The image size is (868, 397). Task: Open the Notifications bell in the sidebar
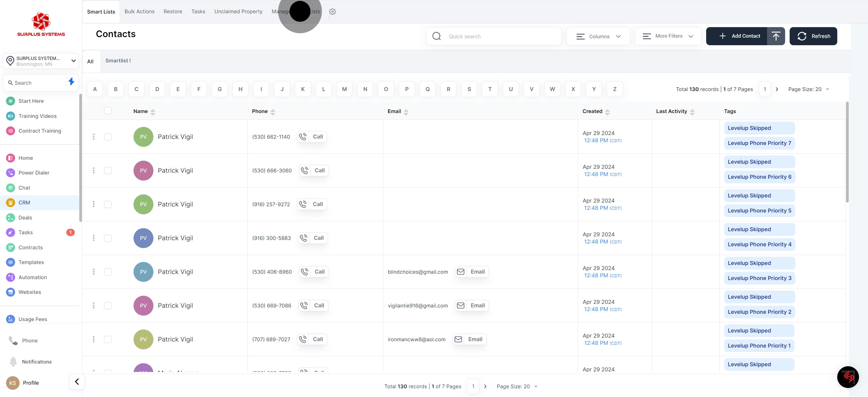click(x=14, y=362)
